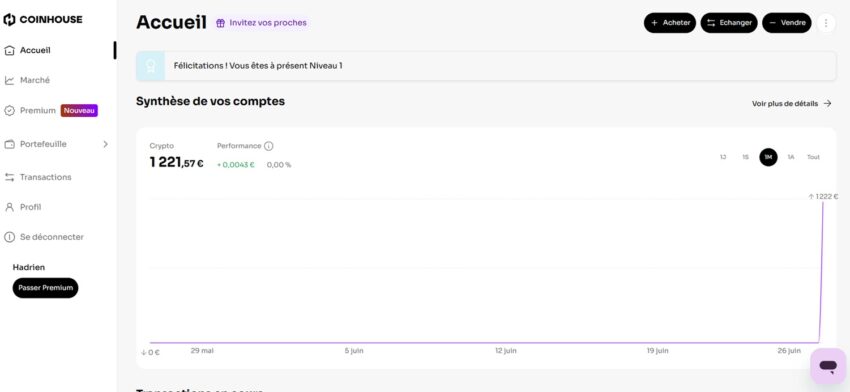Screen dimensions: 850x392
Task: Click the 19 juin date label
Action: pyautogui.click(x=658, y=351)
